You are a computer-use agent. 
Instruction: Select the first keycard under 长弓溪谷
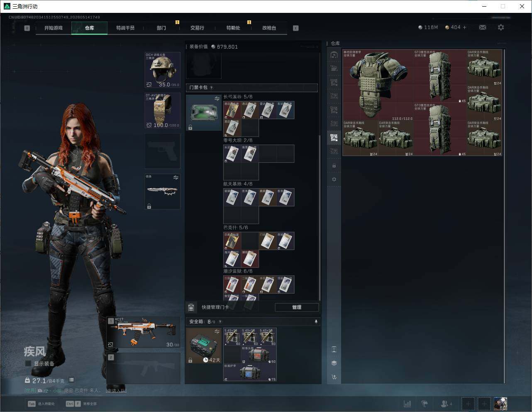click(x=232, y=110)
